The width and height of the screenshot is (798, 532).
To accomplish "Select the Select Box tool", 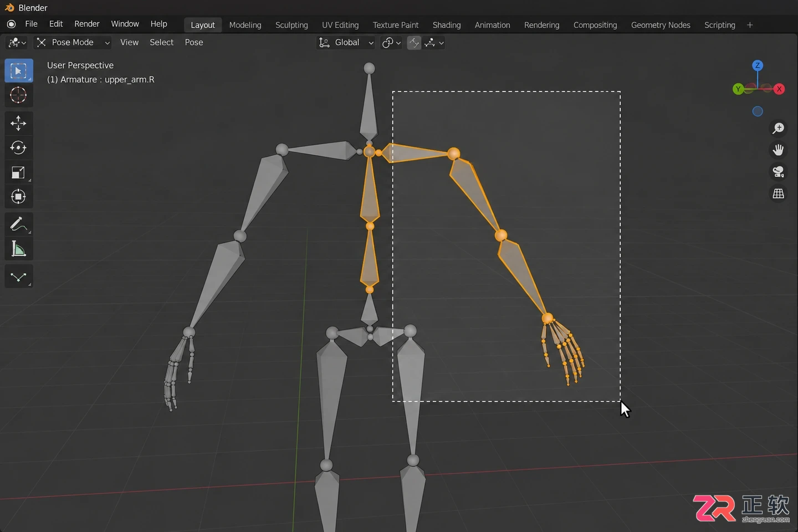I will [x=18, y=70].
